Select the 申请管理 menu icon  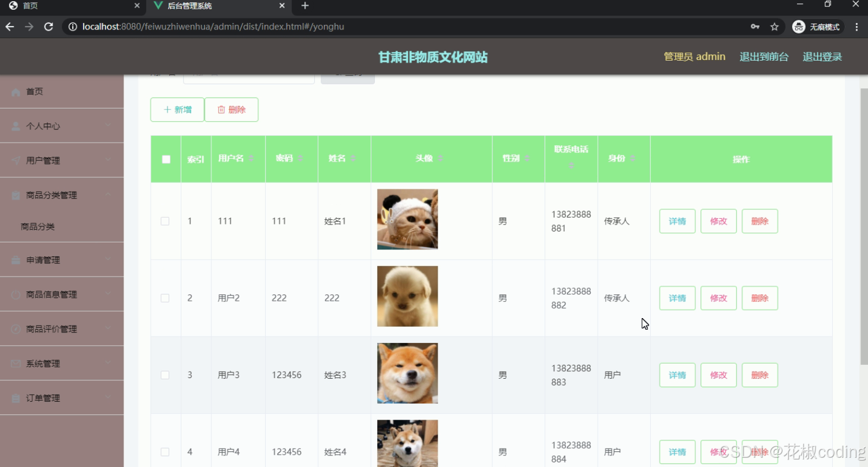[x=14, y=259]
